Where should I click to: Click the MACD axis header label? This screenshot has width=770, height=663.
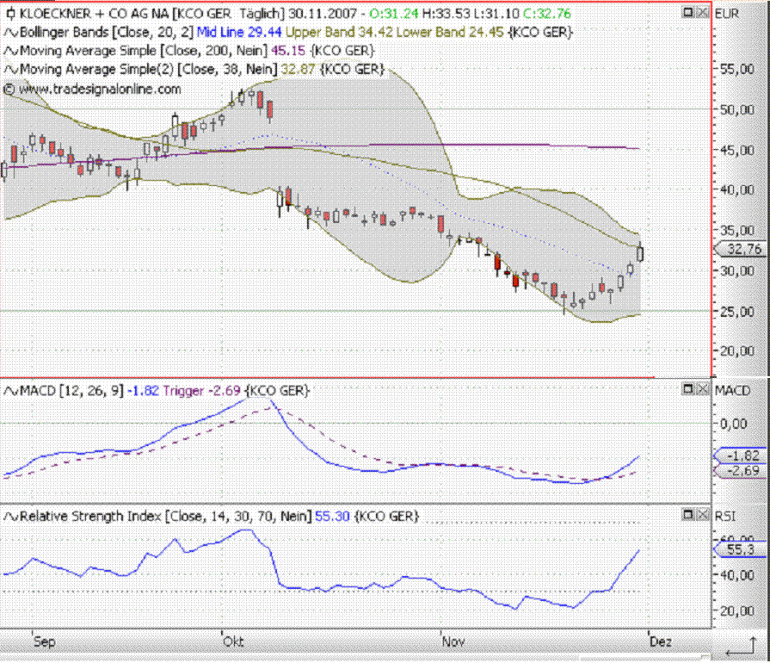click(733, 391)
